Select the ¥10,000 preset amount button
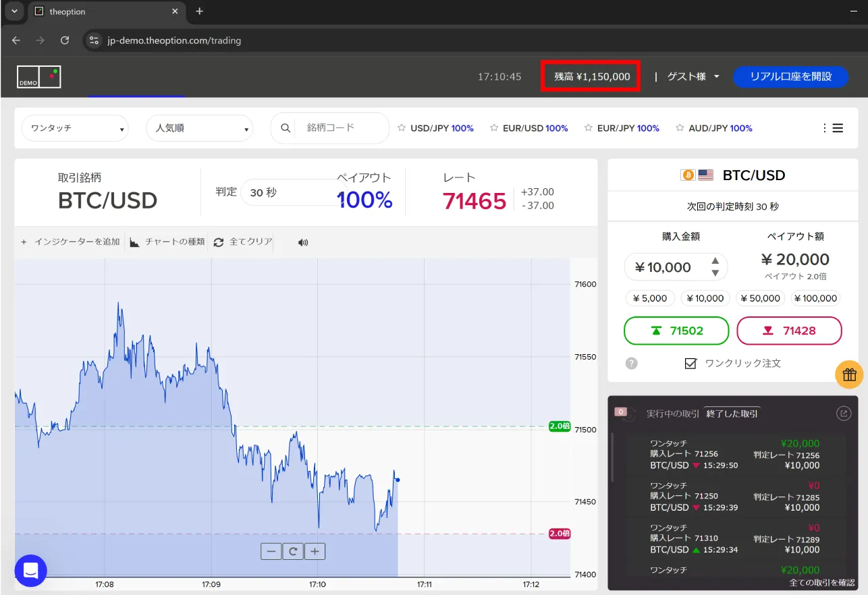 tap(705, 298)
